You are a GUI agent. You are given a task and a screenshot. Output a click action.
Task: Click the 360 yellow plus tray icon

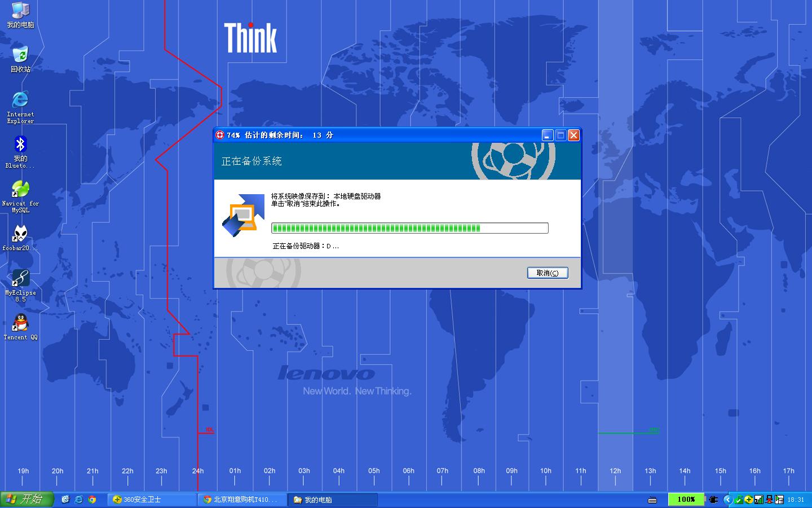point(748,500)
